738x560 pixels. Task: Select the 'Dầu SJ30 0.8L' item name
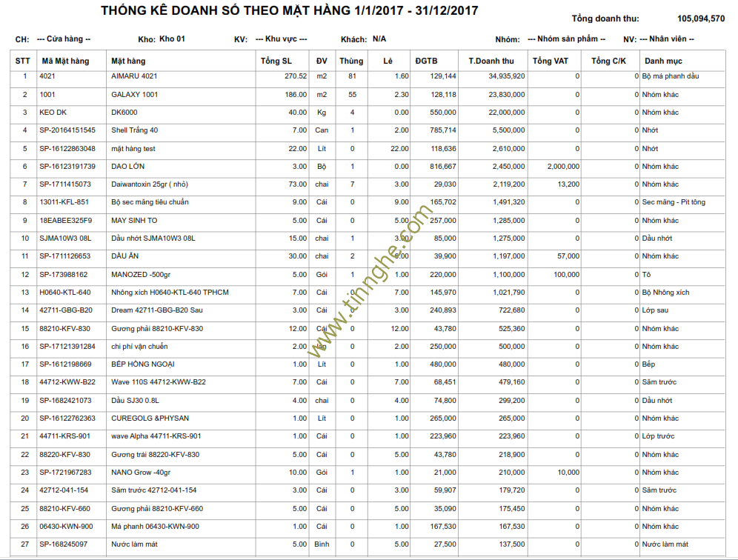pyautogui.click(x=135, y=401)
